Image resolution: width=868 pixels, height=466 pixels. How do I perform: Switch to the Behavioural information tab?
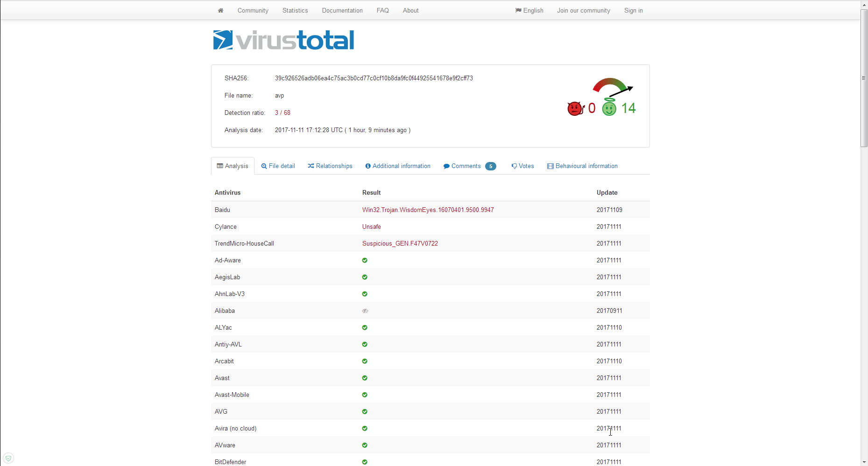point(582,166)
